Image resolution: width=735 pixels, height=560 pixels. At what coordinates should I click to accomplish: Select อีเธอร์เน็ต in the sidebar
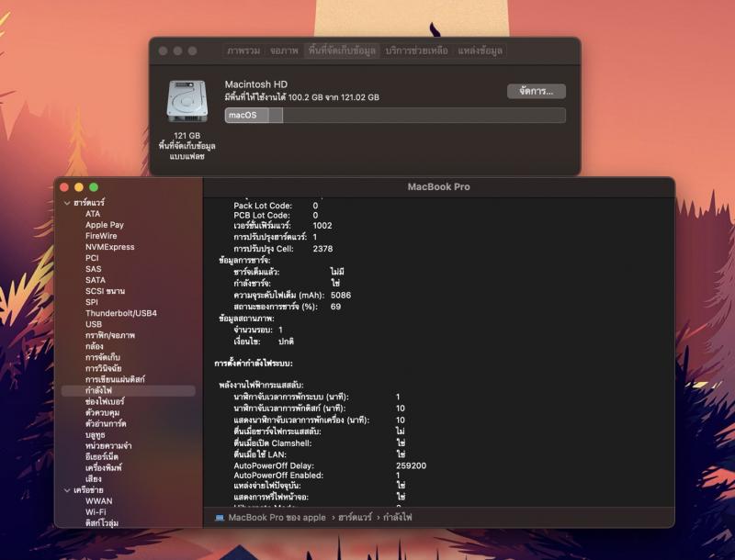tap(102, 457)
